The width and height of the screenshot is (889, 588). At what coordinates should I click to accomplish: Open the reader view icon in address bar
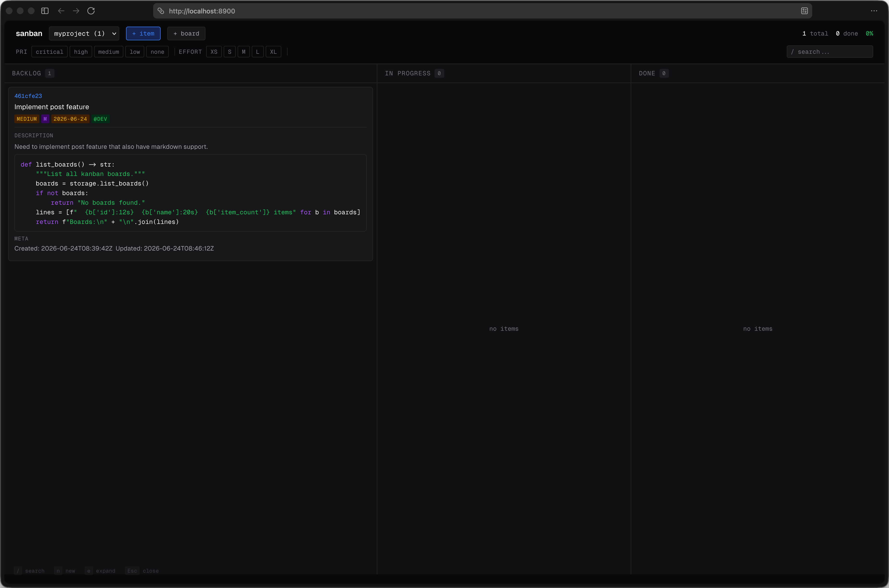804,11
